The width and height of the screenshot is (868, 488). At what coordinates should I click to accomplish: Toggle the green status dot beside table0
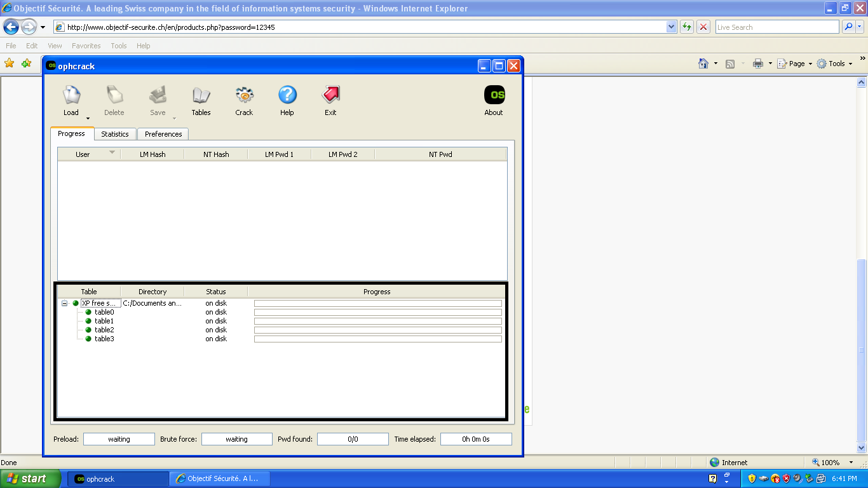88,312
